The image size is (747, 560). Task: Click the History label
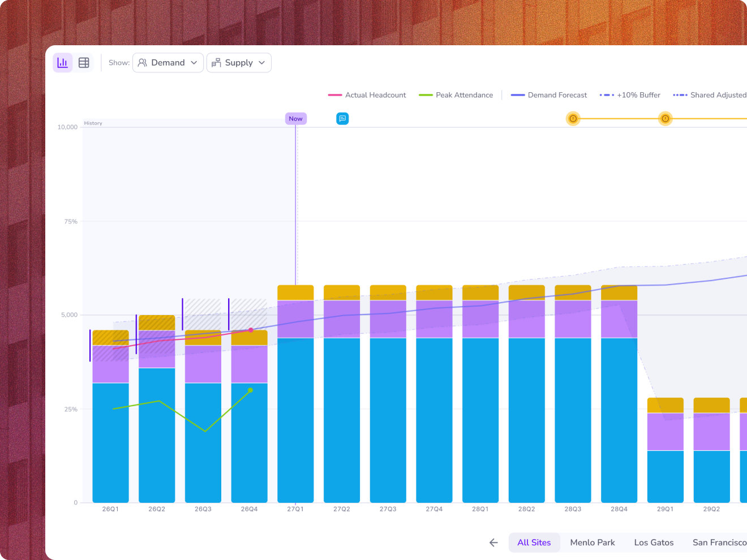[x=93, y=123]
